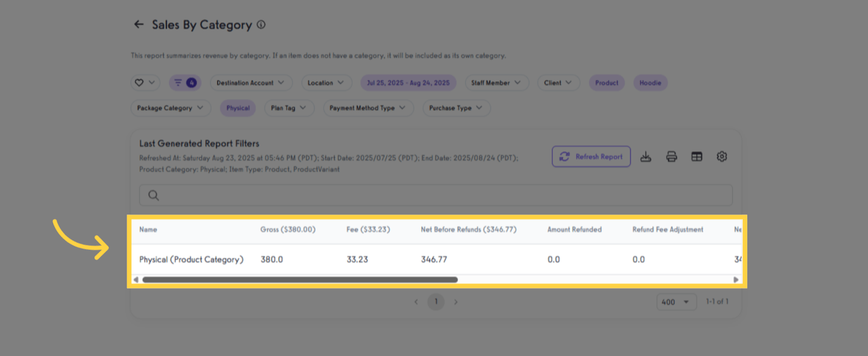Open the favorites heart dropdown
The height and width of the screenshot is (356, 868).
(145, 82)
